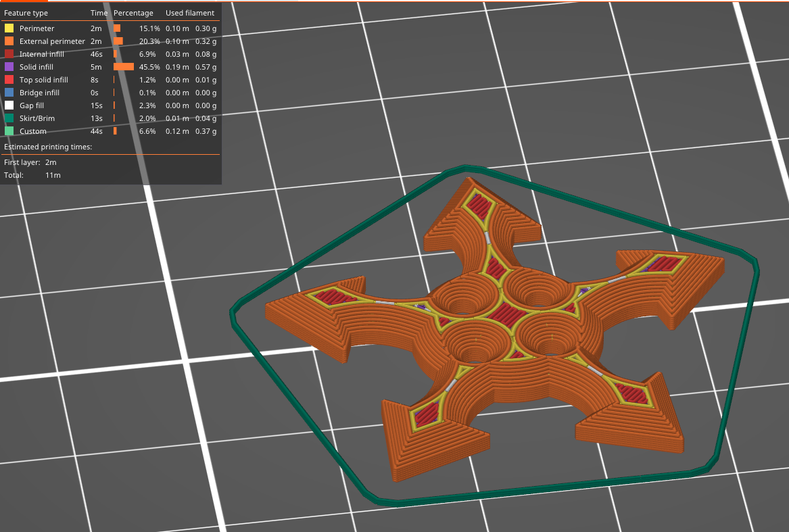The width and height of the screenshot is (789, 532).
Task: Click the Solid infill percentage bar
Action: [124, 67]
